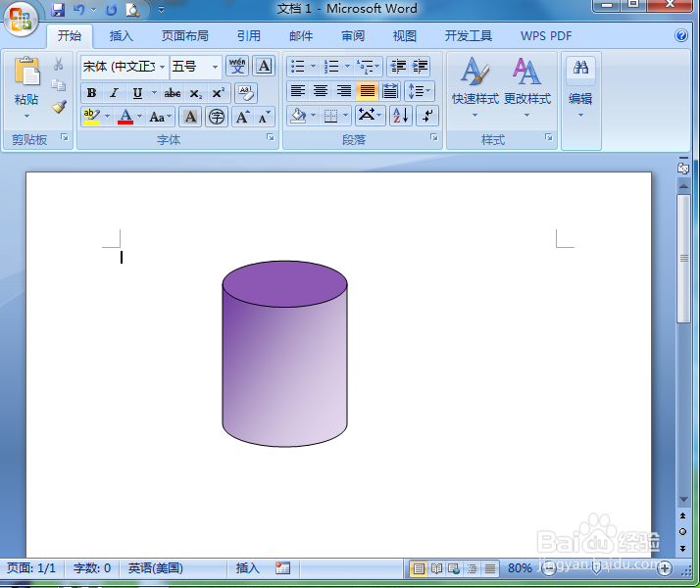
Task: Apply character border icon
Action: [264, 67]
